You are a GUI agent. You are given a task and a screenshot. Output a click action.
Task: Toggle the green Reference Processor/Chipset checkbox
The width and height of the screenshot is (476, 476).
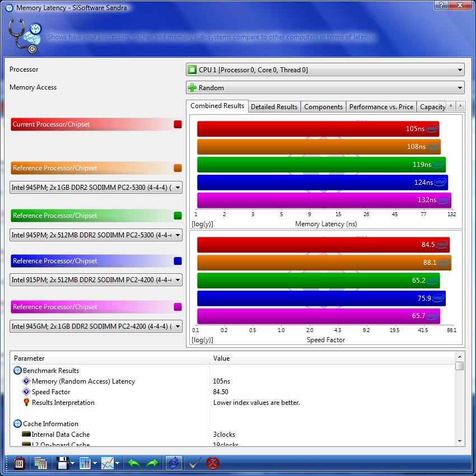178,216
